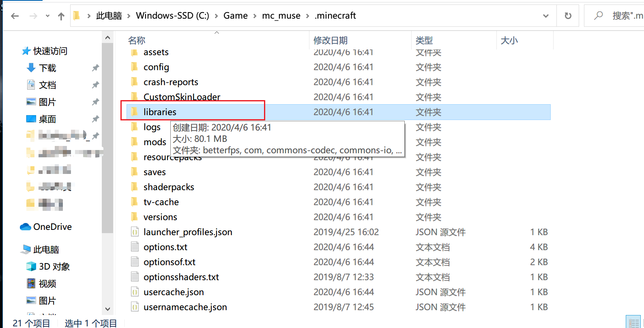
Task: Click 此电脑 in the address breadcrumb
Action: coord(109,16)
